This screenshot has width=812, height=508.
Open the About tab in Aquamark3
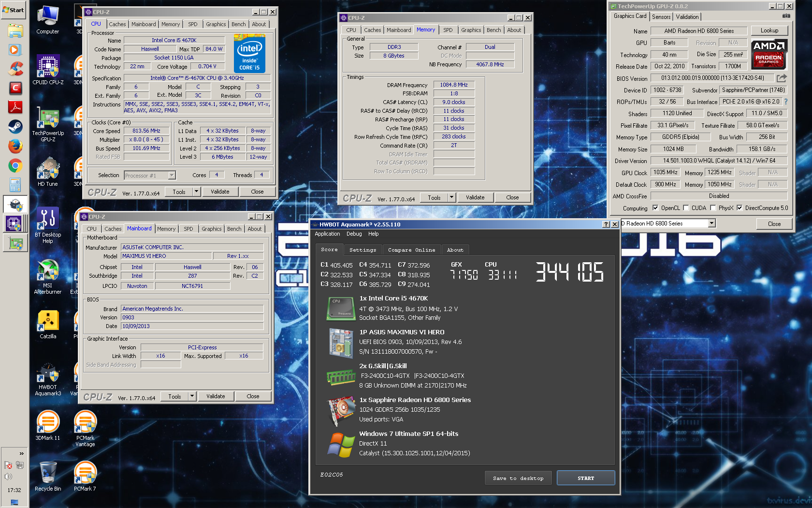point(455,250)
